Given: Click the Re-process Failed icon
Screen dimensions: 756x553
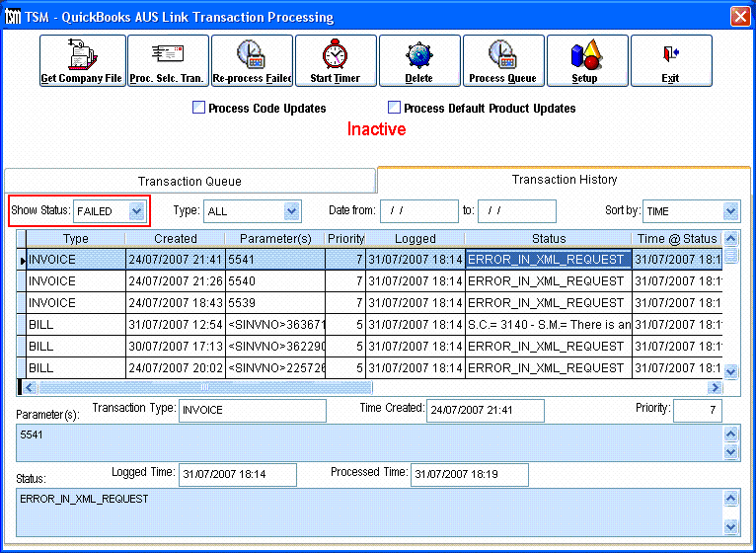Looking at the screenshot, I should click(x=252, y=60).
